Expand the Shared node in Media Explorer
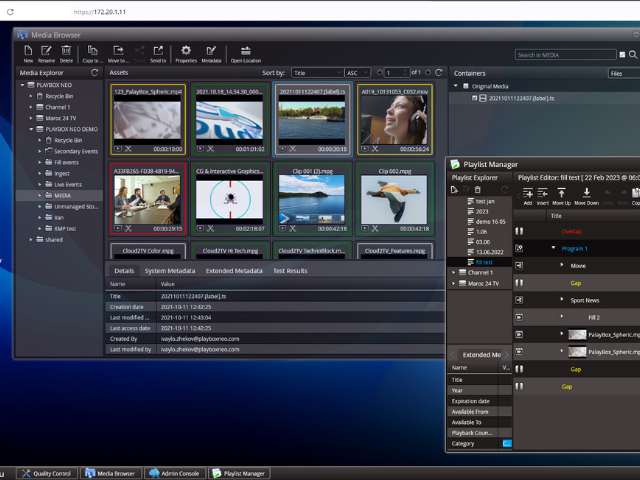This screenshot has width=640, height=480. tap(31, 240)
